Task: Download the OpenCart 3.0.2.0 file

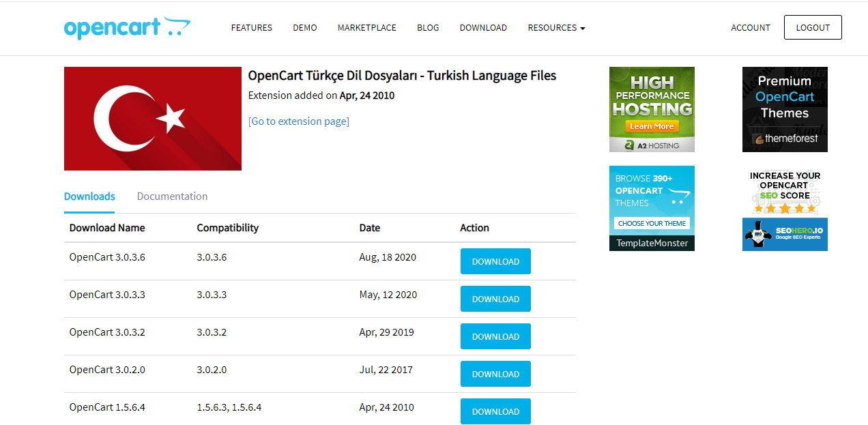Action: pos(495,374)
